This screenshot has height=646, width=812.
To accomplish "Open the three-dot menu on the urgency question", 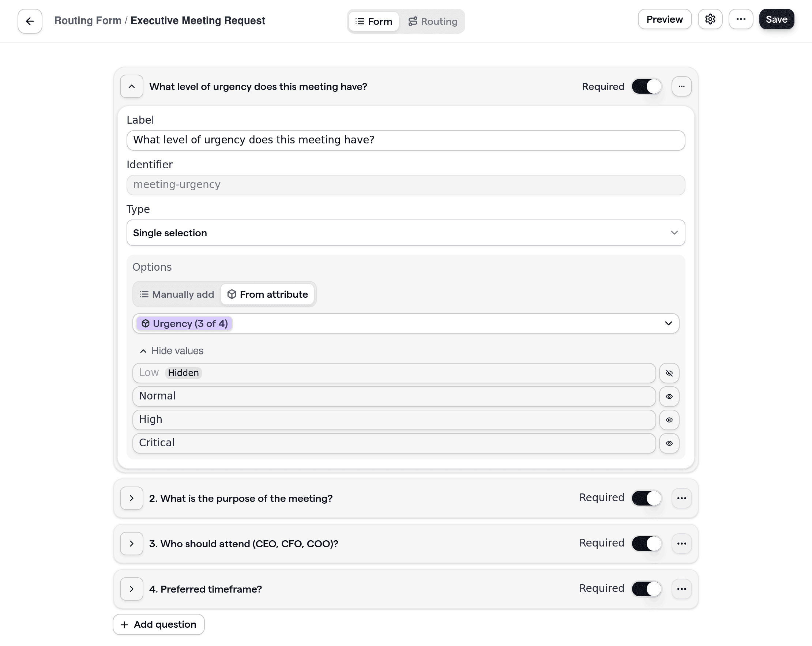I will (682, 86).
